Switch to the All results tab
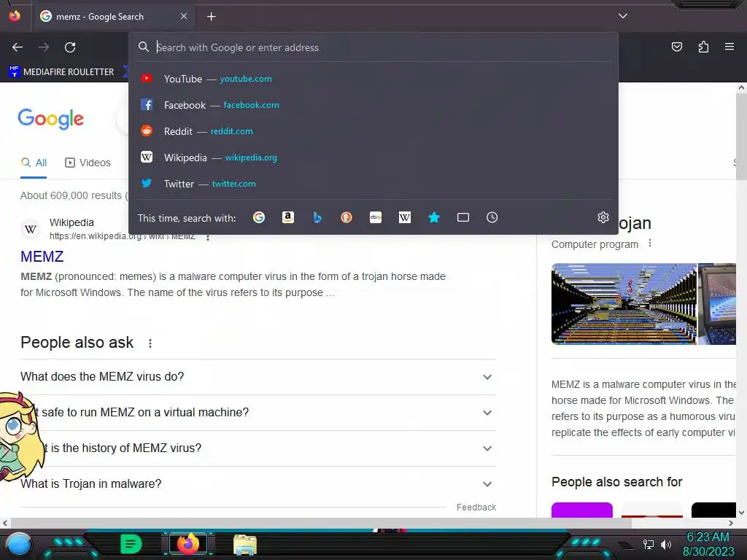Screen dimensions: 747x560 tap(34, 163)
